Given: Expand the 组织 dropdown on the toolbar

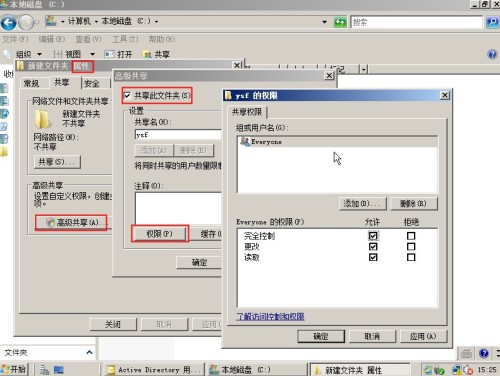Looking at the screenshot, I should (39, 54).
